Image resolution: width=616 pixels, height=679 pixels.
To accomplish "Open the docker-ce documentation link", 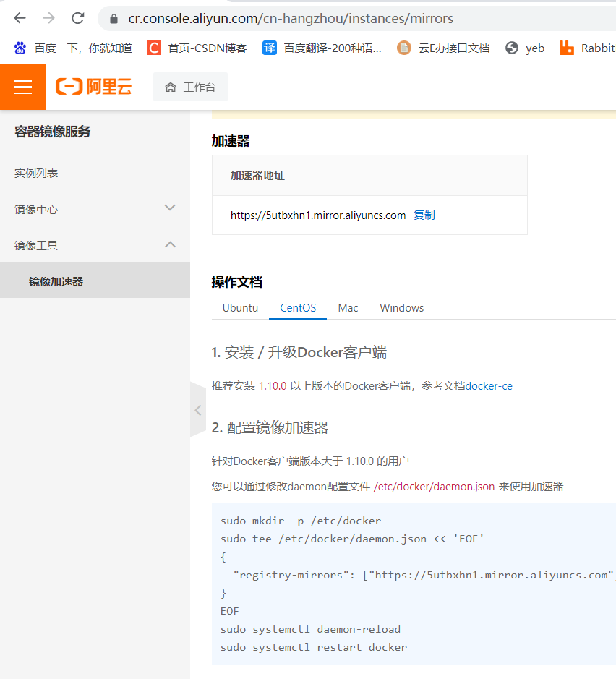I will pyautogui.click(x=489, y=386).
